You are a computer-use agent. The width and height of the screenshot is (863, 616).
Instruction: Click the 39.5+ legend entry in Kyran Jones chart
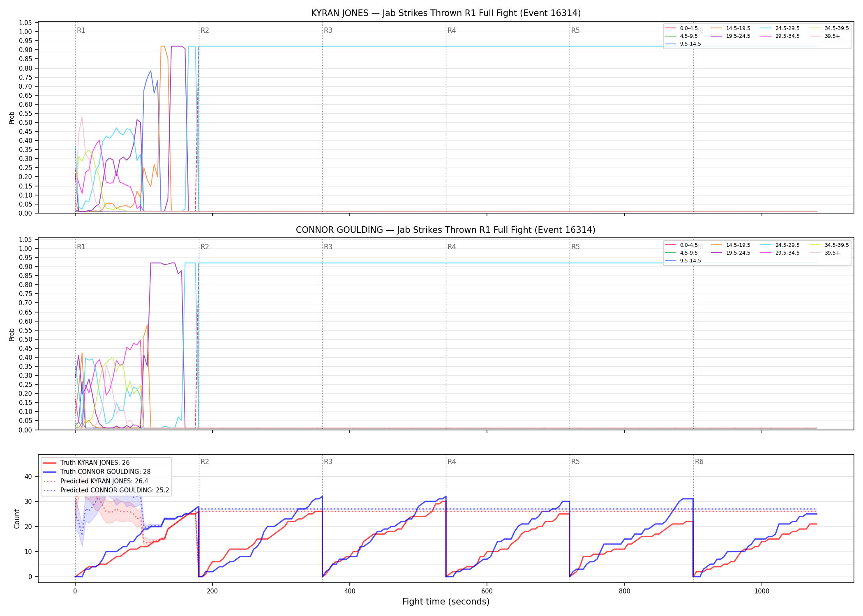pos(825,36)
